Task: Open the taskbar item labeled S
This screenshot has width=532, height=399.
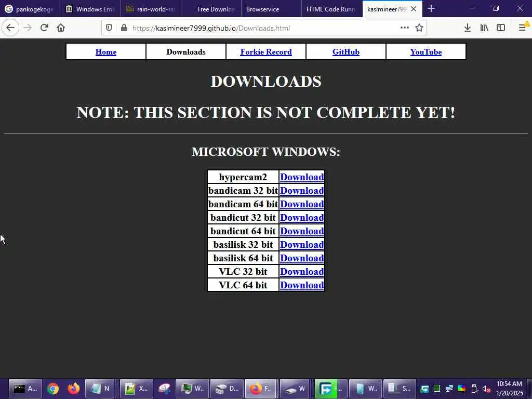Action: tap(400, 389)
